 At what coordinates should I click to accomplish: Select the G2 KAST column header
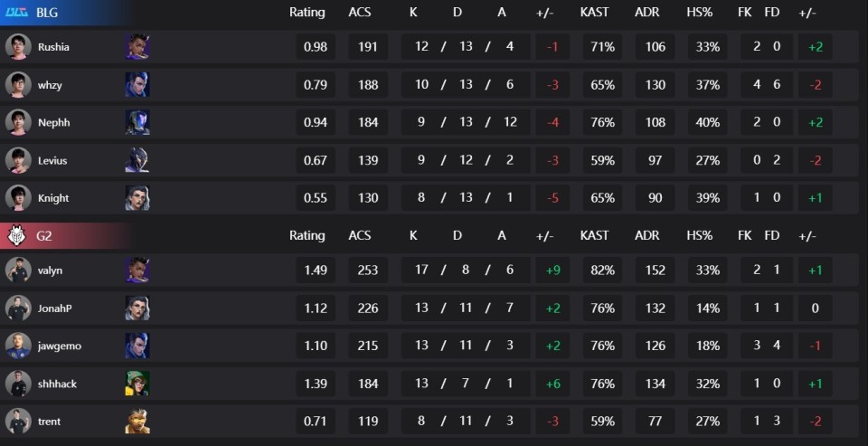(x=595, y=235)
